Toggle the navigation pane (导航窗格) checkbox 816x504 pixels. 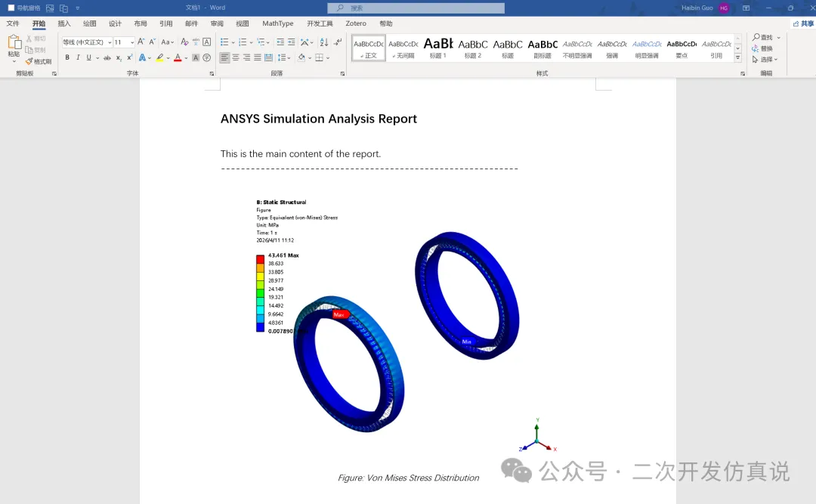[x=11, y=8]
